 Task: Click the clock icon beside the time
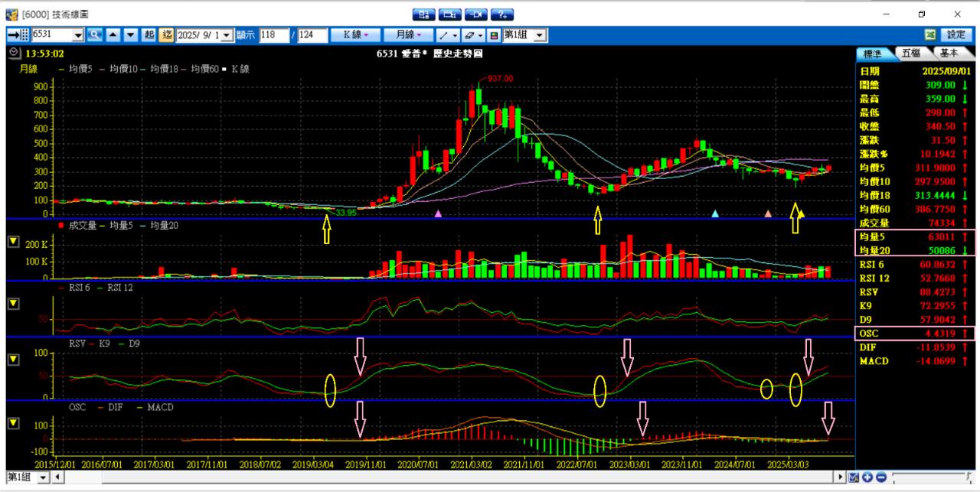pos(15,53)
